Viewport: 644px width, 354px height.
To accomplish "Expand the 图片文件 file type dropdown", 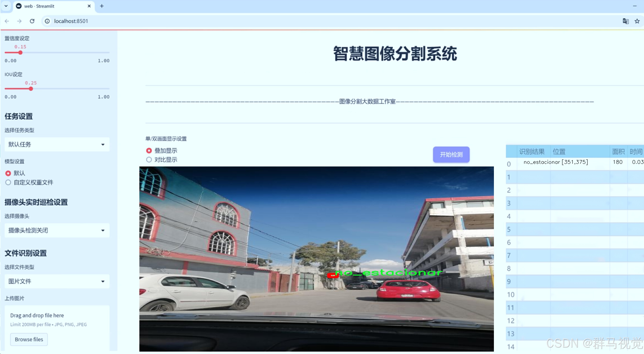I will [57, 281].
